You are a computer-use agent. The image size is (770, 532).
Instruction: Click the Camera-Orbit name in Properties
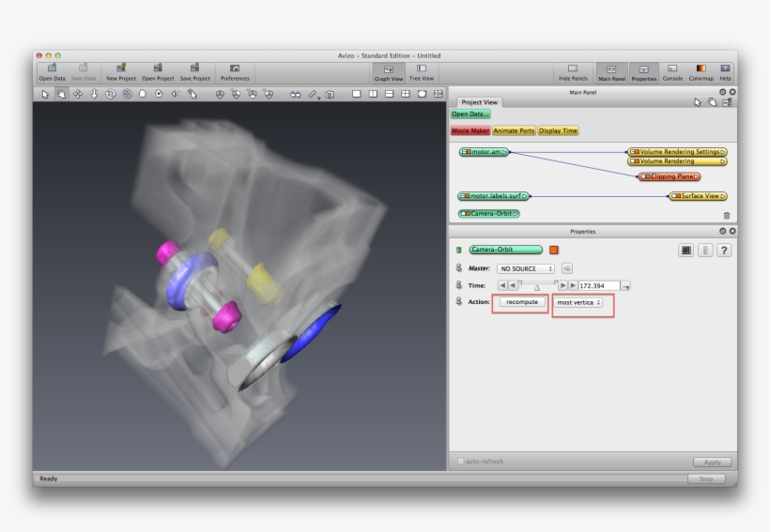pos(506,250)
